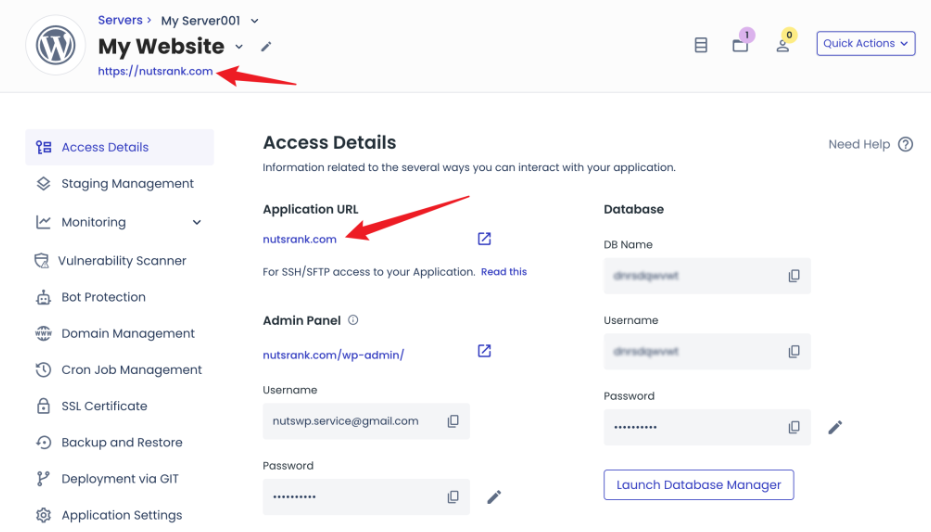Open the My Website application dropdown

coord(239,46)
